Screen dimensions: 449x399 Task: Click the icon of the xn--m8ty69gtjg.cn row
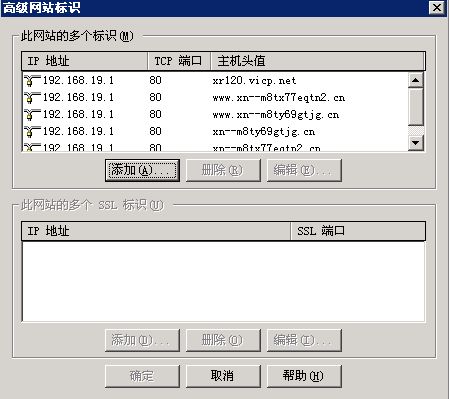(x=32, y=132)
